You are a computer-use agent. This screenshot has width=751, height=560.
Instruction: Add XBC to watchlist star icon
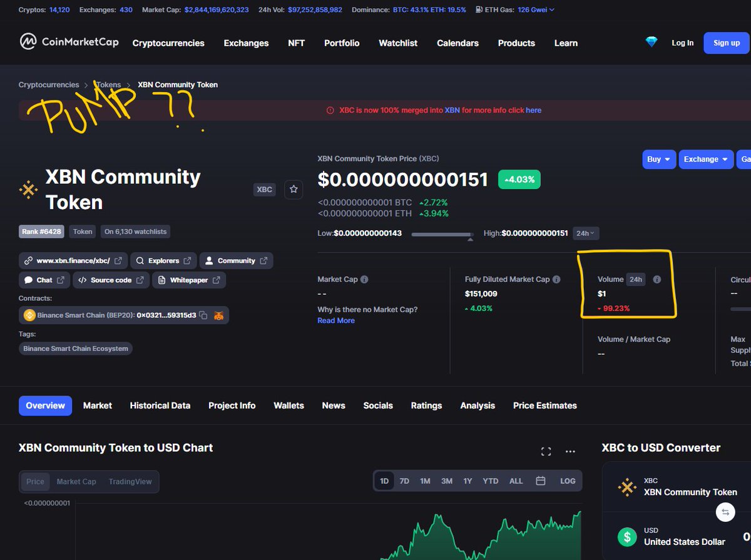coord(294,189)
